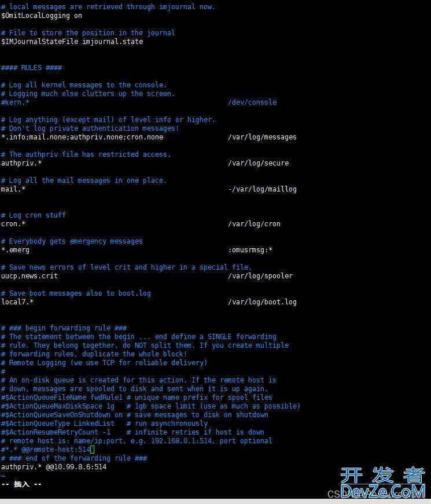This screenshot has width=431, height=504.
Task: Click the '#$ActionQueueSaveOnShutdown on' line
Action: [62, 415]
